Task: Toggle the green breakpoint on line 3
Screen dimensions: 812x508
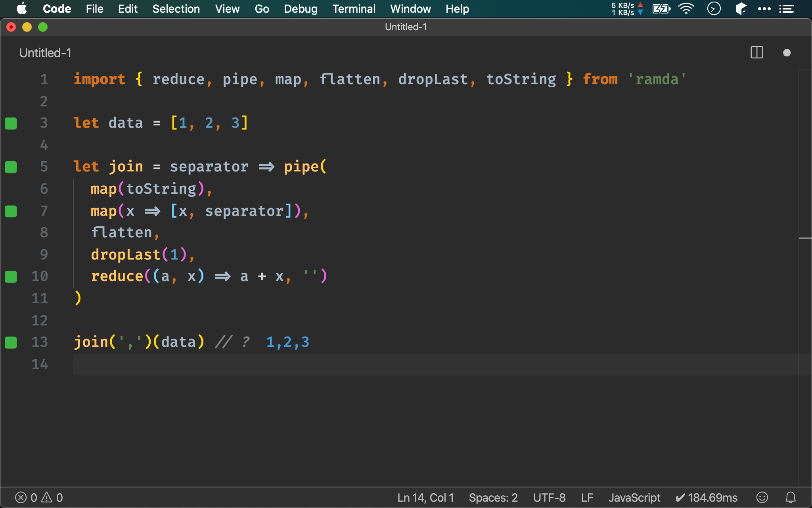Action: 11,122
